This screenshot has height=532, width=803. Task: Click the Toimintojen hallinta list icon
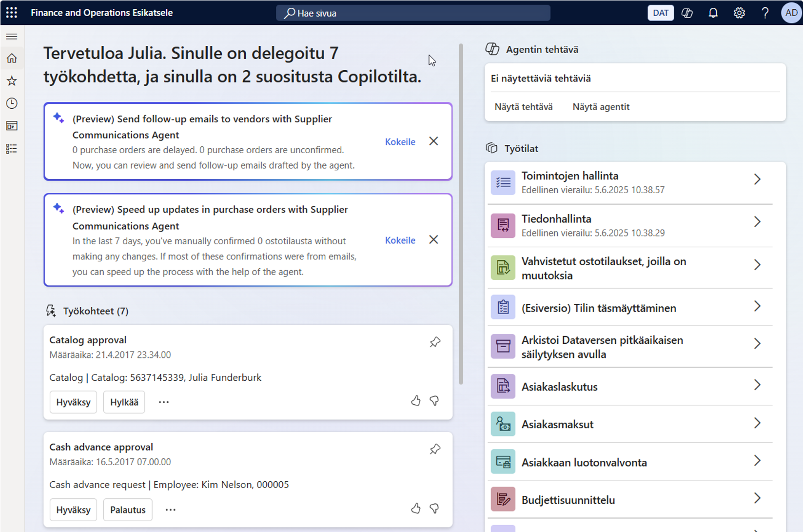point(503,183)
